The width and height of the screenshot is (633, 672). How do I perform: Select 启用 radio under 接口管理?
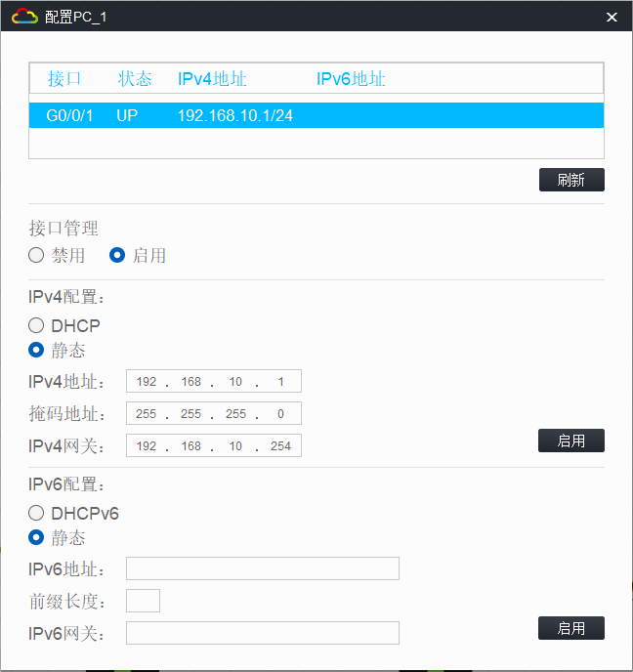coord(117,256)
